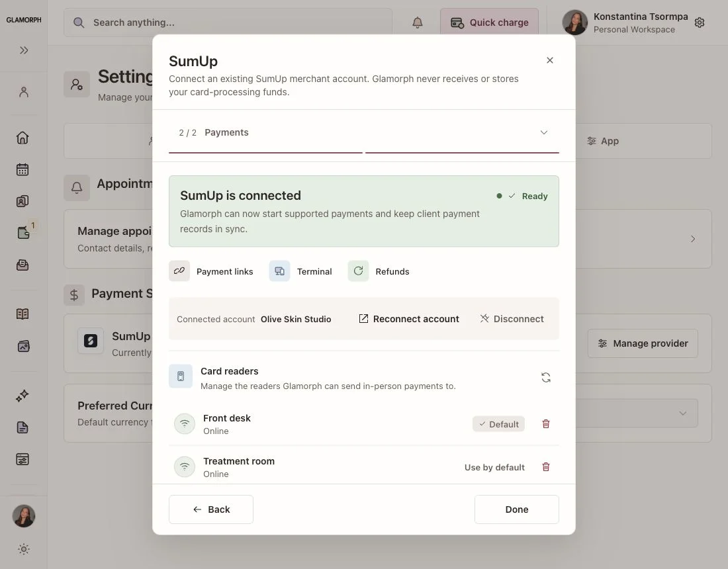Click the Terminal device icon
Screen dimensions: 728x569
click(x=279, y=271)
